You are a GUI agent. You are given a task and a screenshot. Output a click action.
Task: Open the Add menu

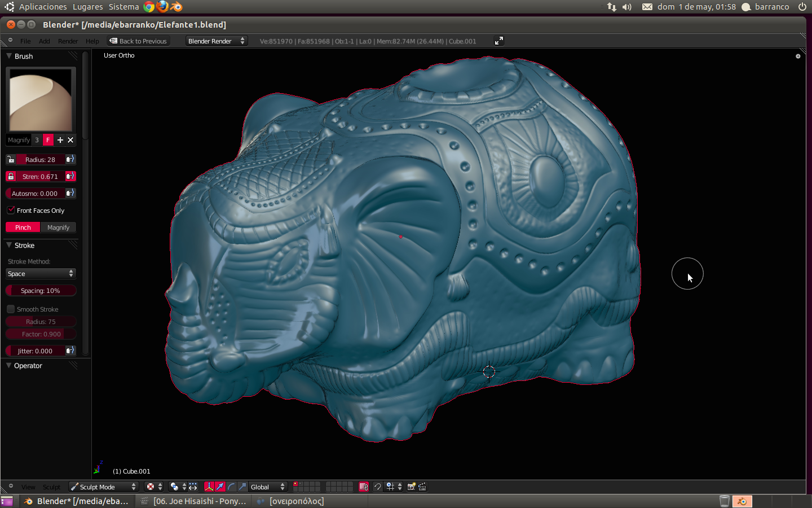coord(44,41)
